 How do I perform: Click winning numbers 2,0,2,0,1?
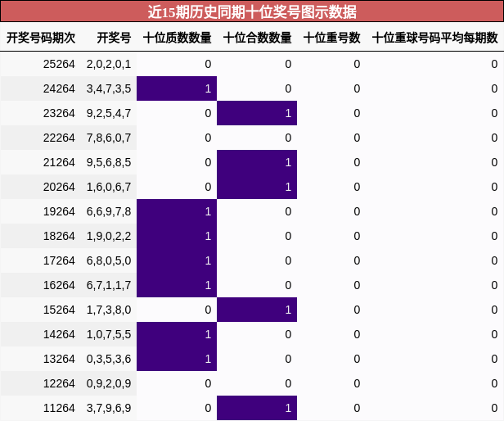[109, 64]
